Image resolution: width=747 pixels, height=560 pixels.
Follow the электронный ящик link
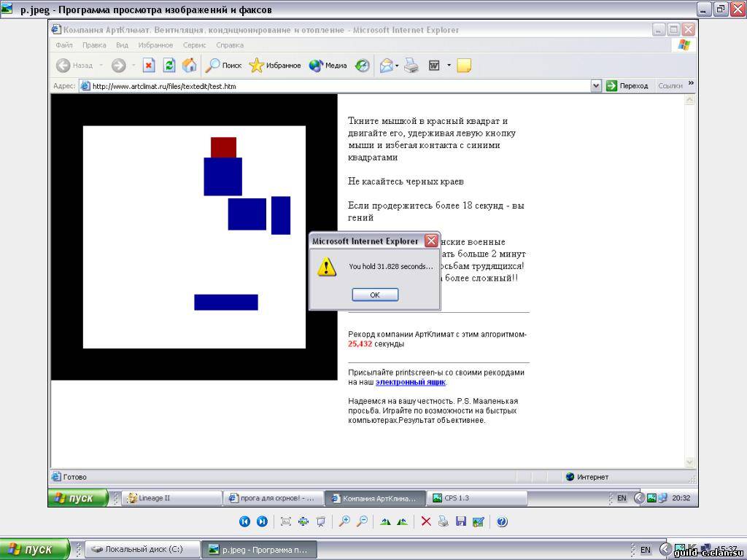(x=410, y=382)
